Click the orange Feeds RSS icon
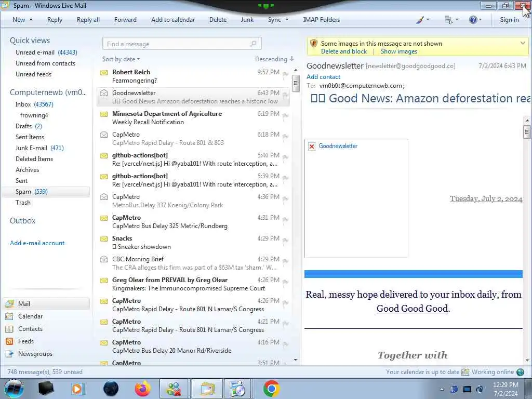Screen dimensions: 532x399 [9, 341]
